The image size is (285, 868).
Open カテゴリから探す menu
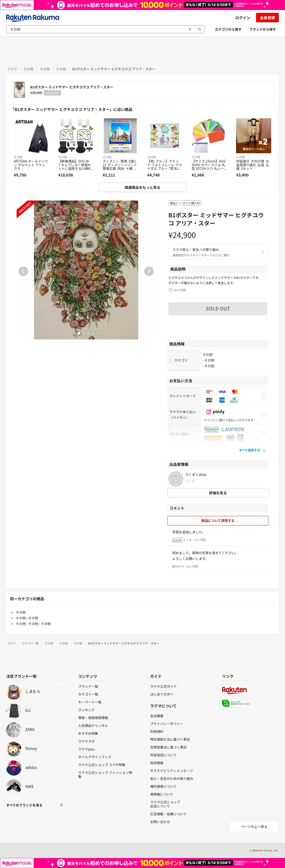(x=228, y=29)
